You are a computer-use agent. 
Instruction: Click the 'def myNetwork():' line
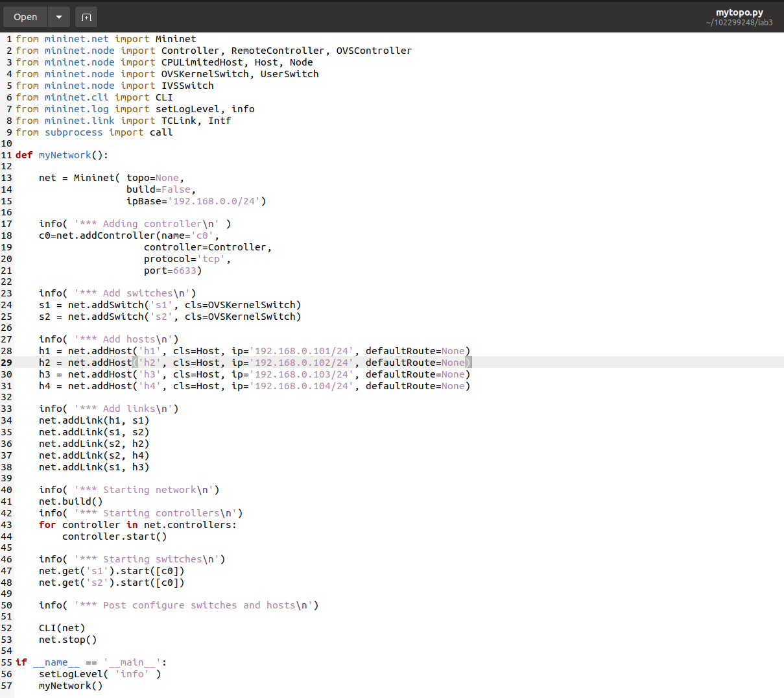coord(62,155)
